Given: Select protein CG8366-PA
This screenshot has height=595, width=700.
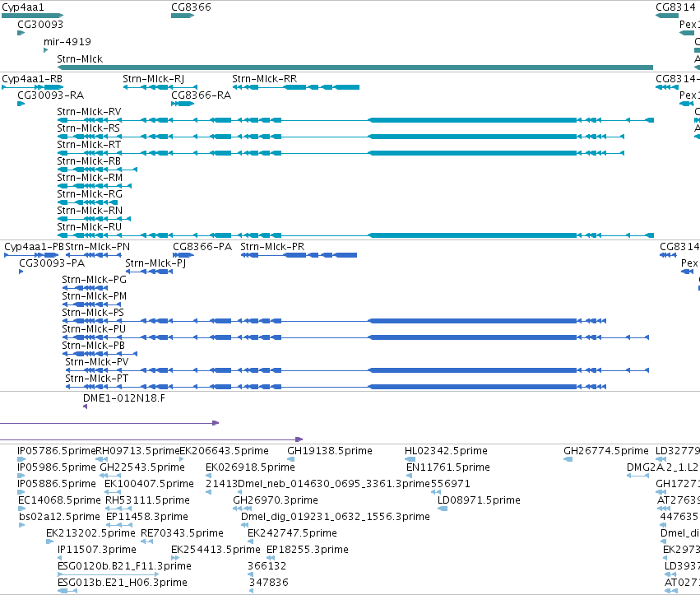Looking at the screenshot, I should (183, 255).
